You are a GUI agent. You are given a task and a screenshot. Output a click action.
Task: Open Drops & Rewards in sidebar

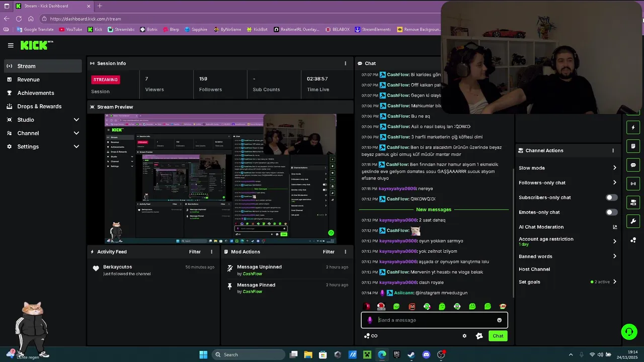click(x=43, y=107)
